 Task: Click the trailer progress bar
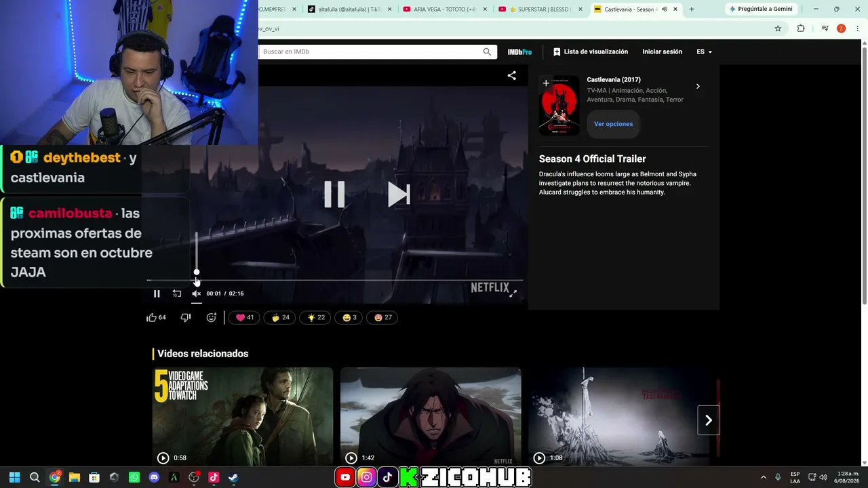(x=335, y=280)
